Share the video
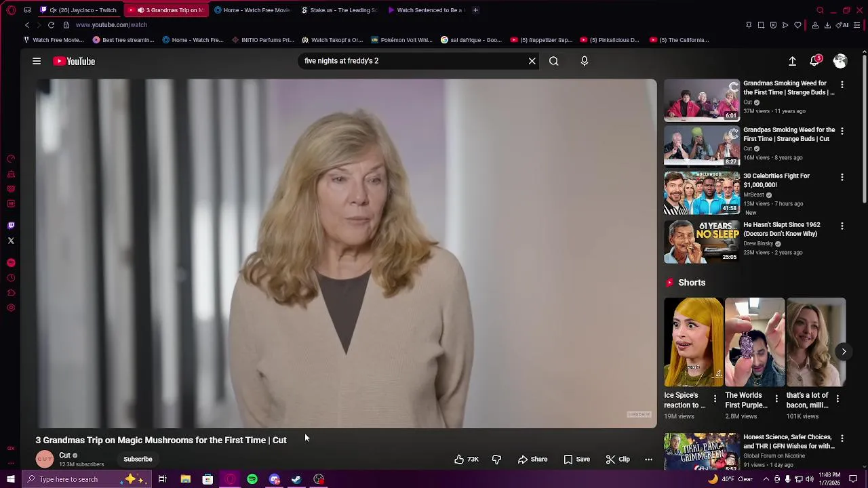 click(x=532, y=460)
